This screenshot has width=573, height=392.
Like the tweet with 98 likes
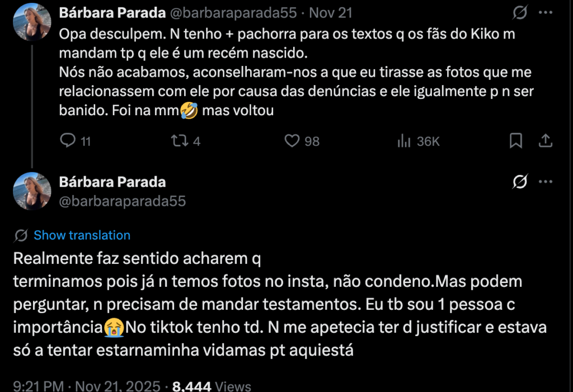click(293, 141)
